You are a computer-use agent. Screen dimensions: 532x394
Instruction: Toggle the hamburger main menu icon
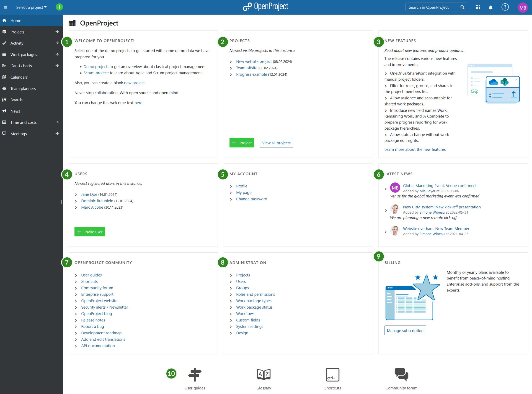pyautogui.click(x=5, y=7)
